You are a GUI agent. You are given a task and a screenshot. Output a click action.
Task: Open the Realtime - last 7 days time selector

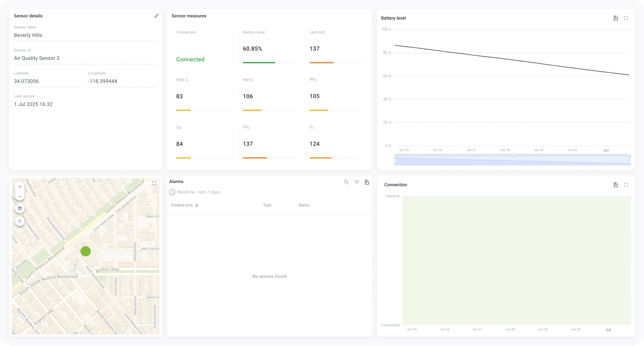tap(194, 192)
